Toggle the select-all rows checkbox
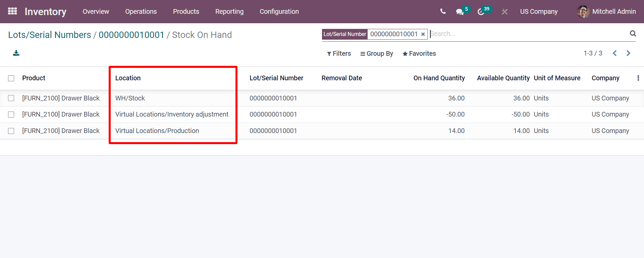This screenshot has width=644, height=258. (x=11, y=78)
